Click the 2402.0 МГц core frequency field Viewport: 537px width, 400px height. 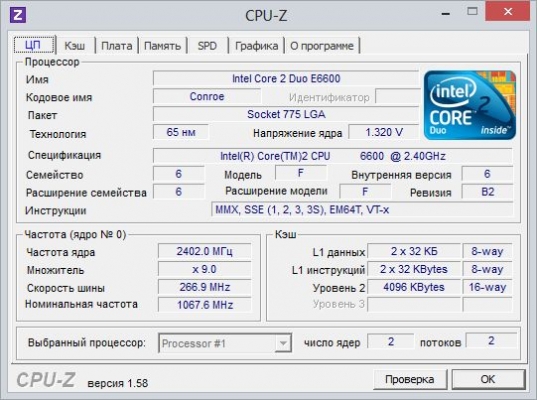pos(204,251)
